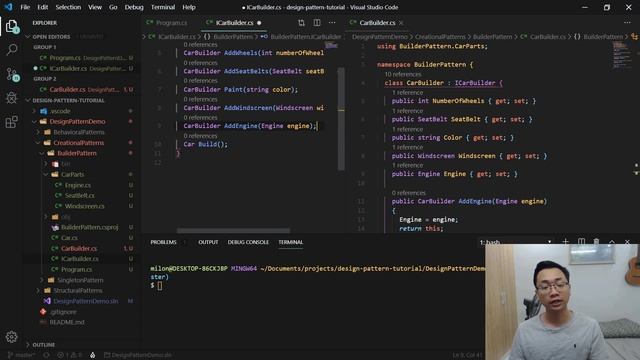The width and height of the screenshot is (640, 360).
Task: Switch to the Program.cs editor tab
Action: (171, 23)
